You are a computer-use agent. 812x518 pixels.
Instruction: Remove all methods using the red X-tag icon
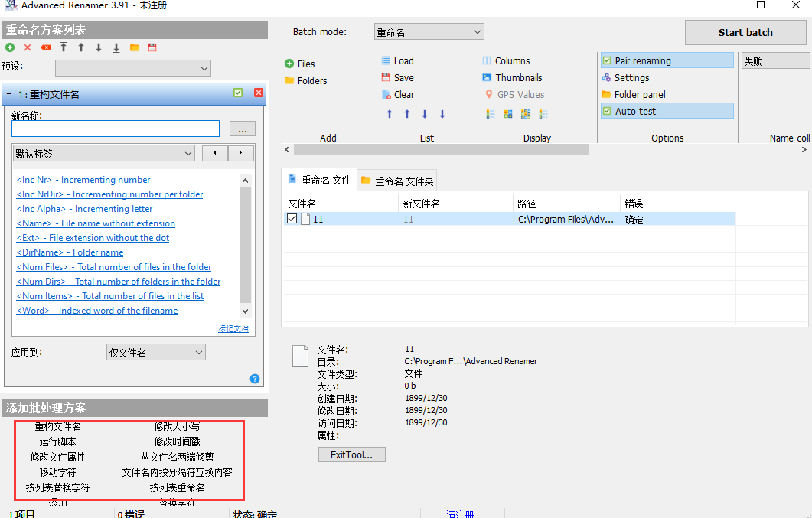[x=45, y=47]
